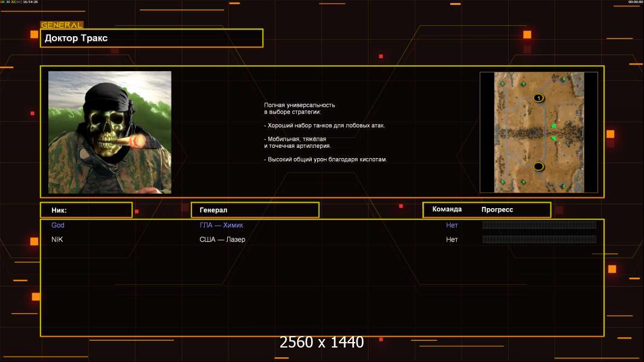Click the Прогресс column header
This screenshot has height=362, width=644.
click(497, 209)
